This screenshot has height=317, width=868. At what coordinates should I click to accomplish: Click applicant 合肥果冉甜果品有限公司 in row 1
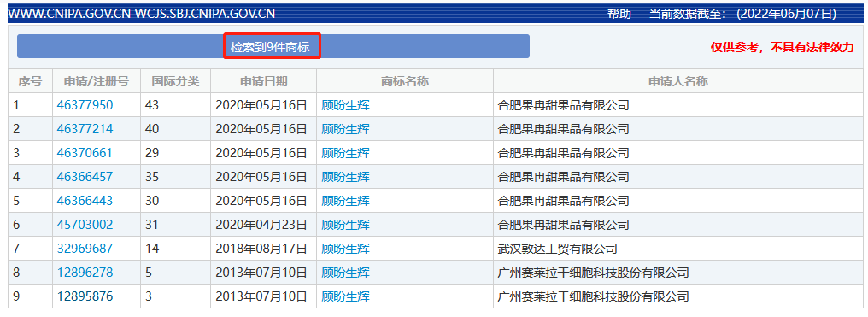point(564,105)
